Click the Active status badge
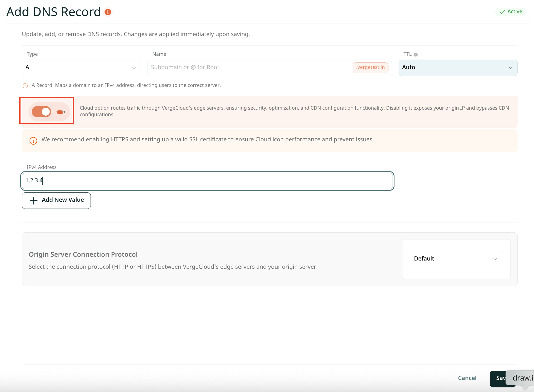The height and width of the screenshot is (392, 534). click(x=510, y=12)
